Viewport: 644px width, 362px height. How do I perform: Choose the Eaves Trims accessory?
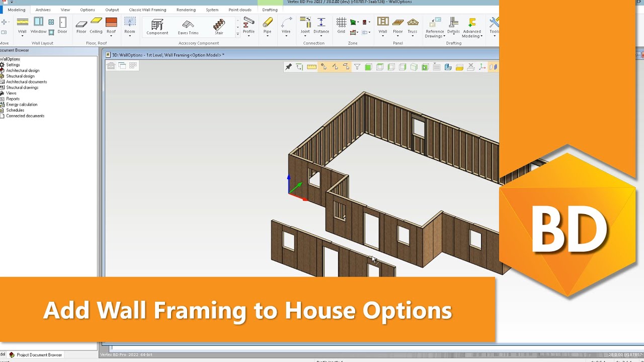click(188, 27)
